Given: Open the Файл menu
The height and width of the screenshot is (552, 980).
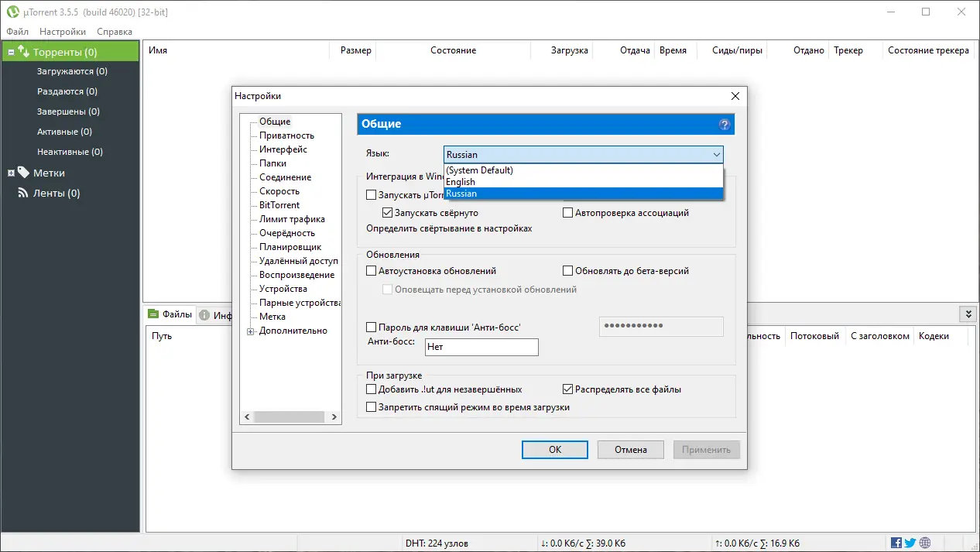Looking at the screenshot, I should [x=17, y=32].
